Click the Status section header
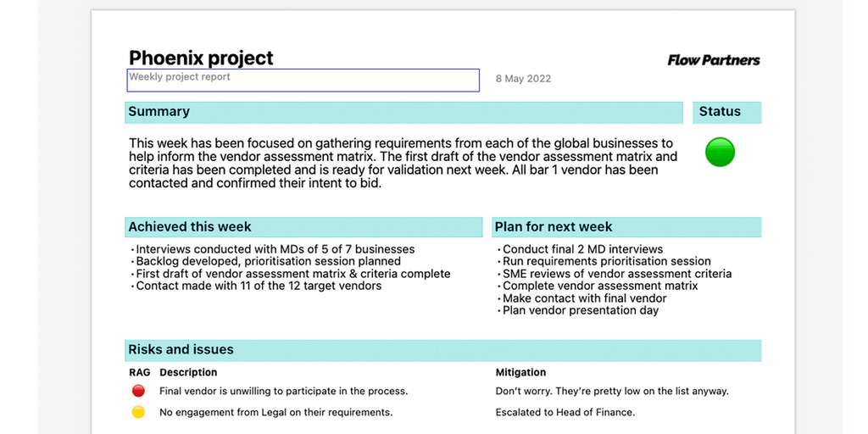Viewport: 868px width, 434px height. pos(720,112)
